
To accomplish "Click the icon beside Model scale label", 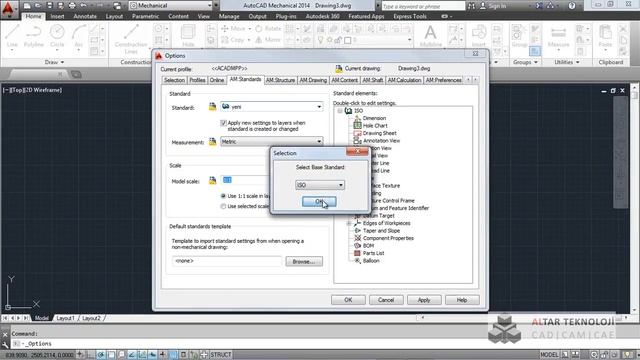I will (x=212, y=180).
